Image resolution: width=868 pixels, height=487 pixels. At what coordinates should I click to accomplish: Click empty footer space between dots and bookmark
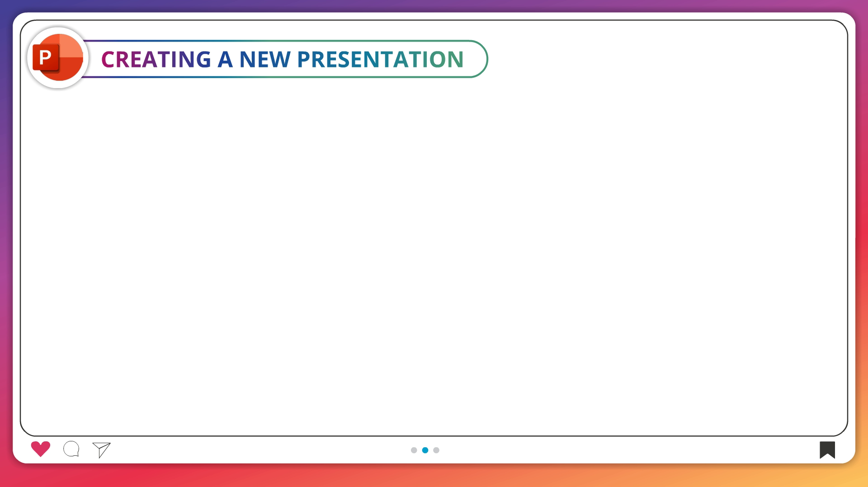(x=633, y=450)
